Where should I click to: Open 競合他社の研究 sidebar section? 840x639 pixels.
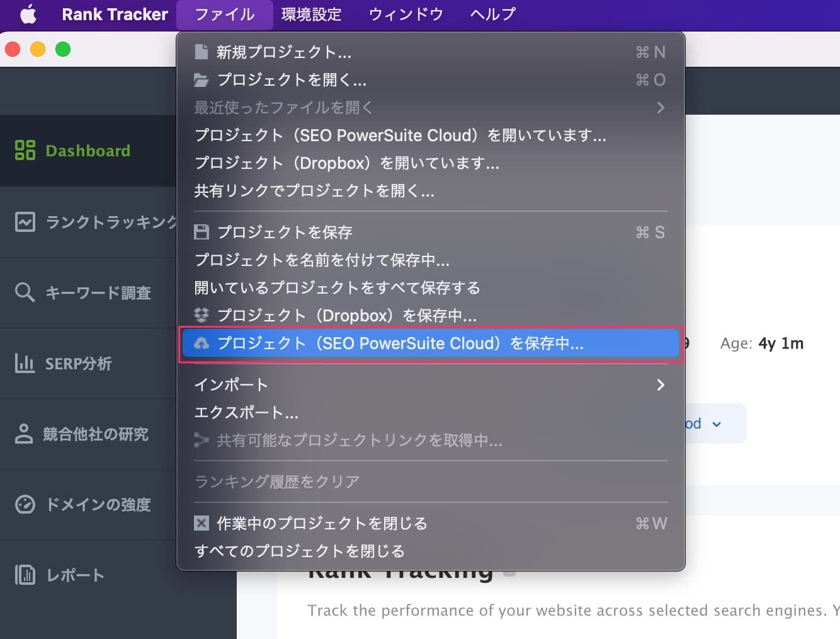[88, 434]
